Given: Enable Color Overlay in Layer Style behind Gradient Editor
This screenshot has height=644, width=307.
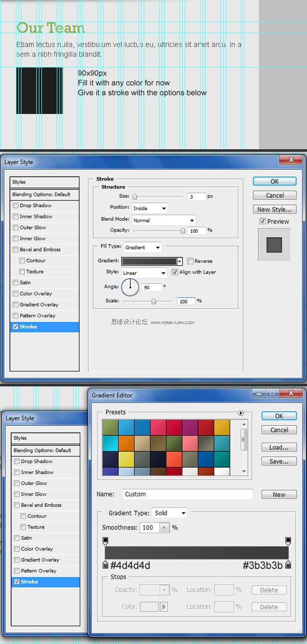Looking at the screenshot, I should tap(17, 549).
